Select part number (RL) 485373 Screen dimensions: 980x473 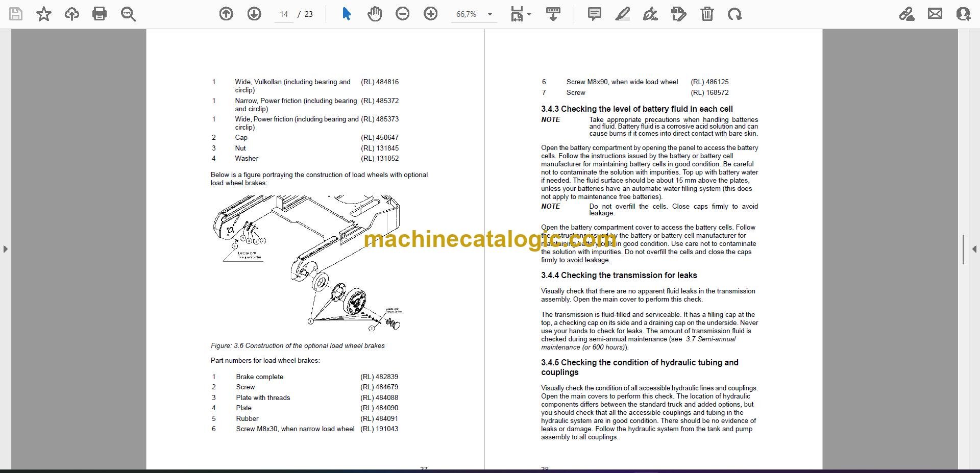380,119
